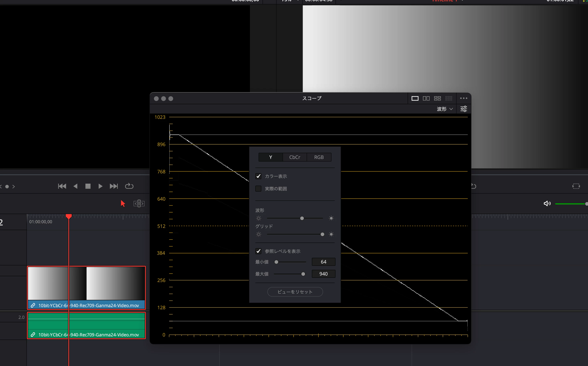Image resolution: width=588 pixels, height=366 pixels.
Task: Open the 波形 scope type dropdown
Action: pos(445,109)
